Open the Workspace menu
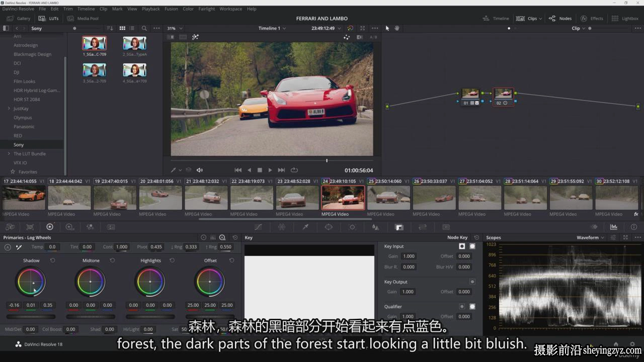The width and height of the screenshot is (644, 362). (x=230, y=9)
